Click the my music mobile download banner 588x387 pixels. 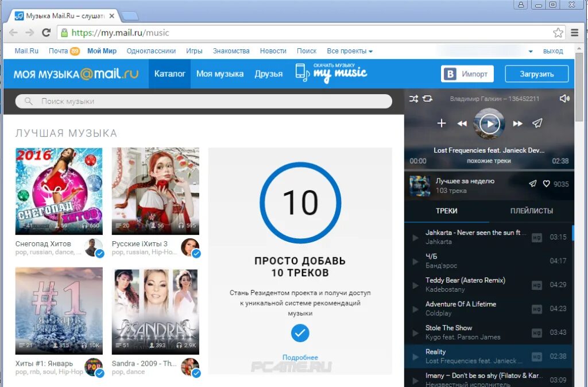point(331,72)
